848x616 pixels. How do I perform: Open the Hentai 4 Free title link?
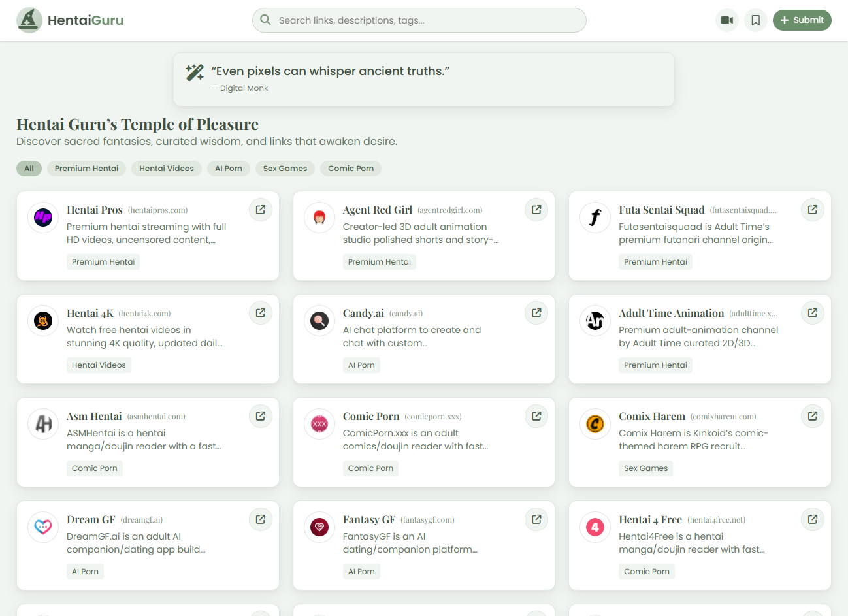(x=650, y=520)
